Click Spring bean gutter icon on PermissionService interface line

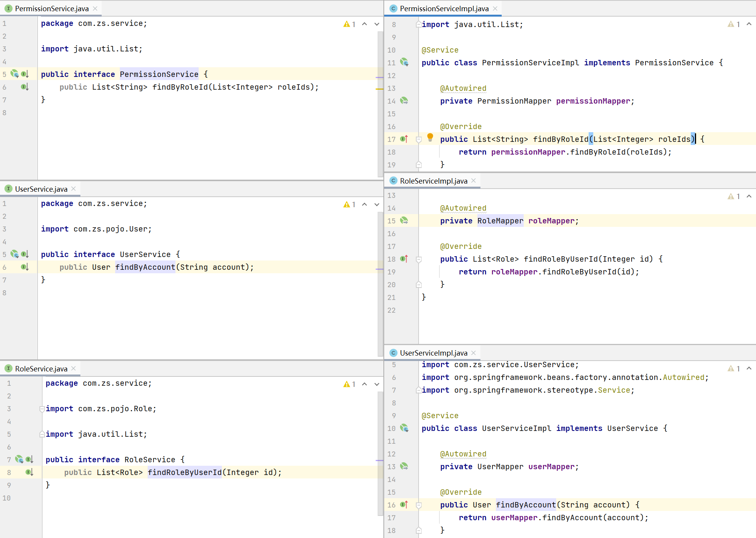(x=15, y=74)
